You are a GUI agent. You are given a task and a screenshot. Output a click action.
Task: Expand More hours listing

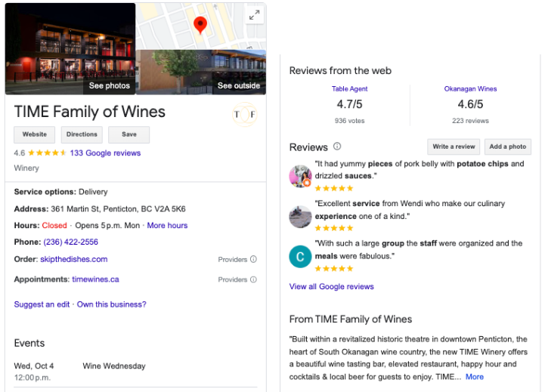(167, 226)
